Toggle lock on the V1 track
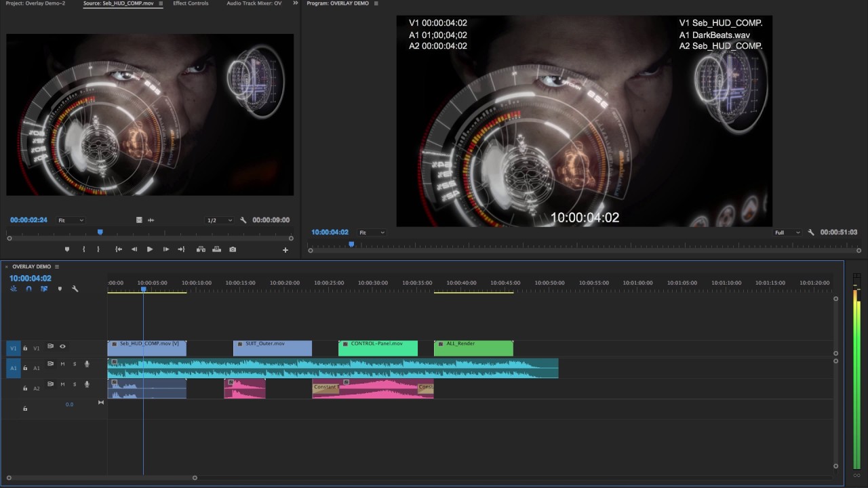 [x=25, y=348]
